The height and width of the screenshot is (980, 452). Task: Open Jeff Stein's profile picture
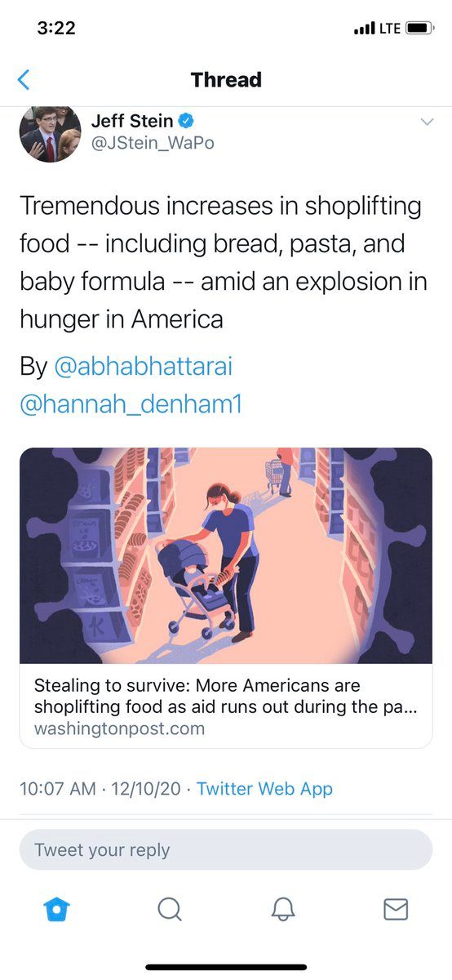click(51, 133)
